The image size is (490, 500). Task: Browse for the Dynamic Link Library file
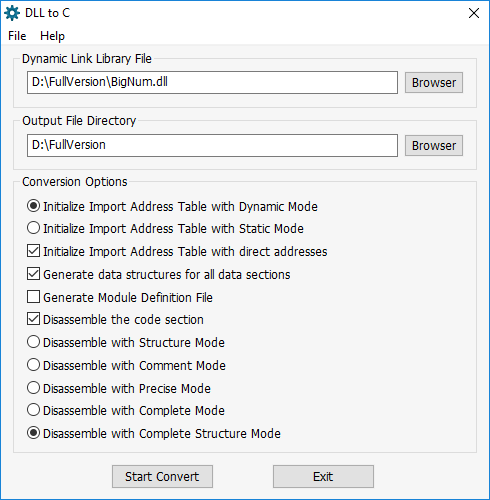click(x=434, y=82)
